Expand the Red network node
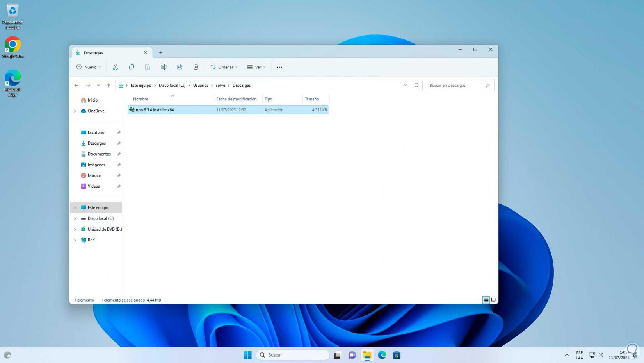Viewport: 644px width, 363px height. 75,240
